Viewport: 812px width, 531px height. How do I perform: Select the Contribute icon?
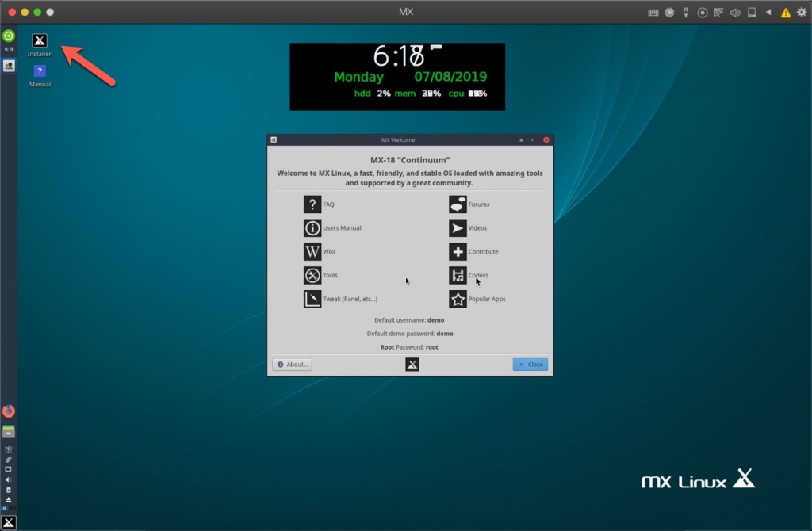click(458, 251)
